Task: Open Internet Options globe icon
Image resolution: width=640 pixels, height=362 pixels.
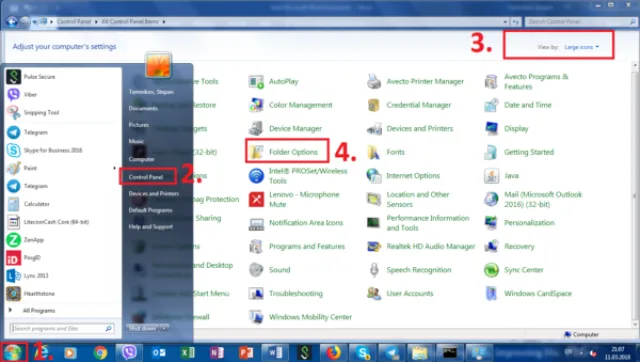Action: tap(374, 176)
